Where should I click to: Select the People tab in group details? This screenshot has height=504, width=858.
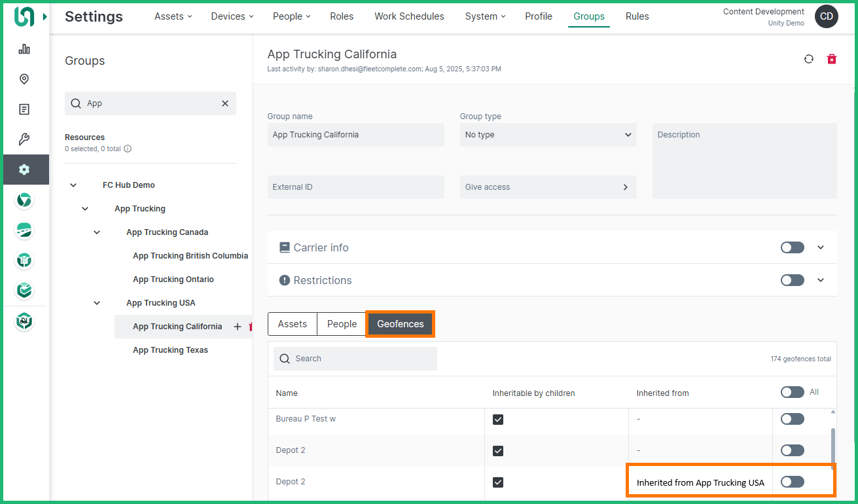pyautogui.click(x=342, y=324)
